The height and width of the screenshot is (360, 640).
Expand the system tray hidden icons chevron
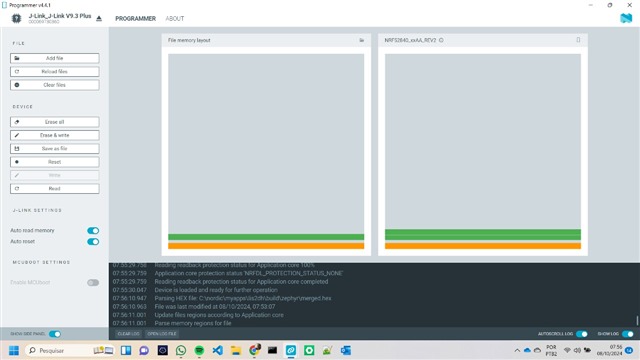[x=517, y=350]
